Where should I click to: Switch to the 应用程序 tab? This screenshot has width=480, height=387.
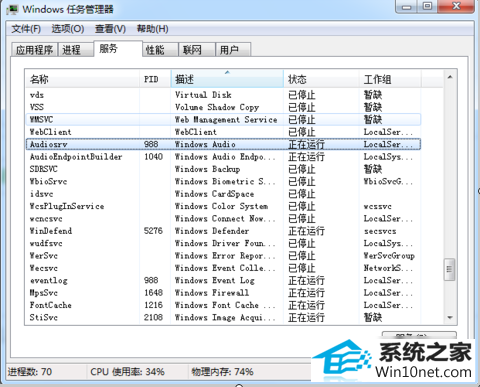click(34, 50)
